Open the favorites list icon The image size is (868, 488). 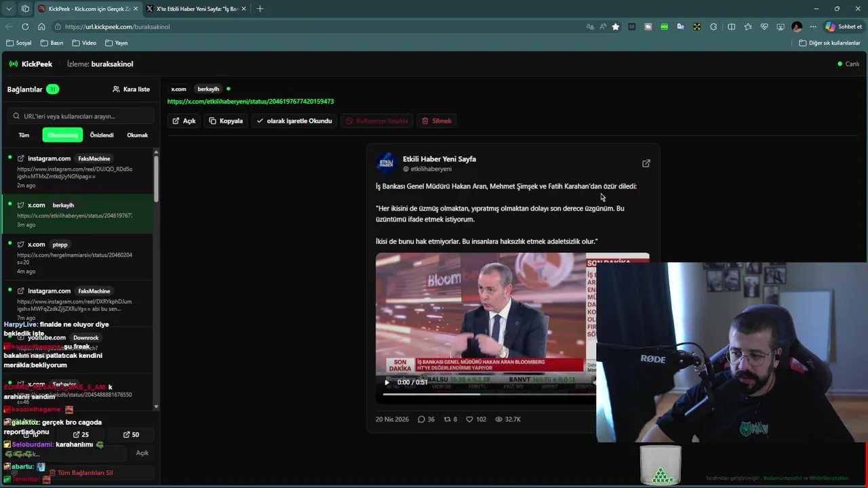[x=748, y=26]
